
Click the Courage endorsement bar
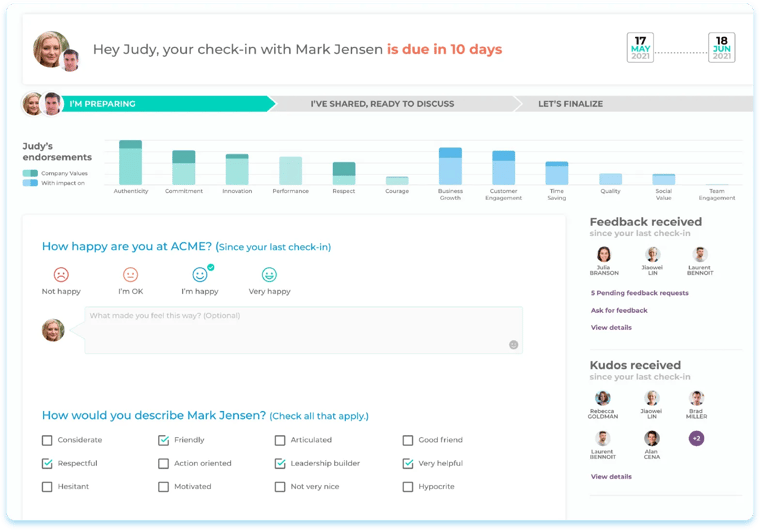pos(397,180)
